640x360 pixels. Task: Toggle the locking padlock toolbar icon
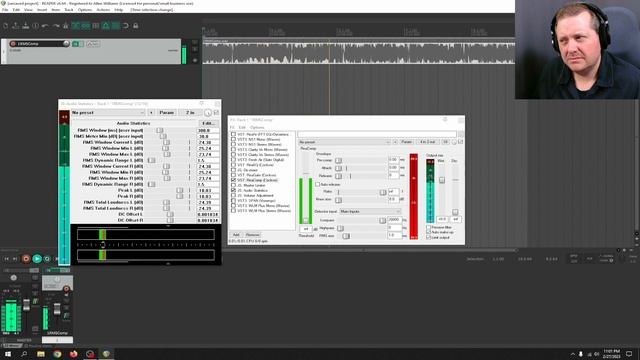pyautogui.click(x=136, y=26)
